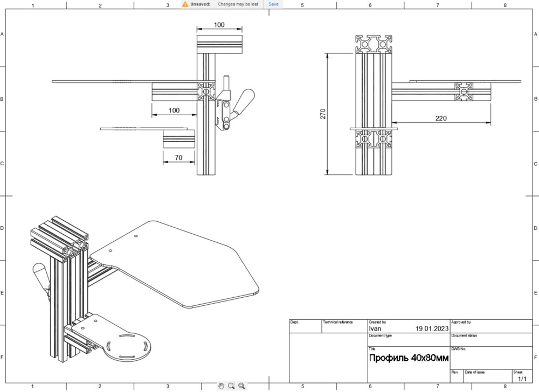Screen dimensions: 539x392
Task: Select the 100 dimension above the top profile
Action: [219, 25]
